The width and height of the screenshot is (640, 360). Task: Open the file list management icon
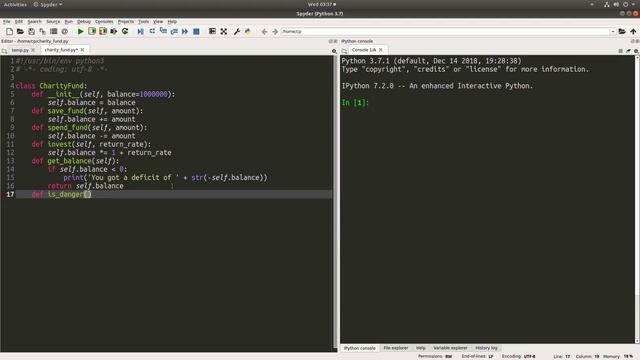53,31
